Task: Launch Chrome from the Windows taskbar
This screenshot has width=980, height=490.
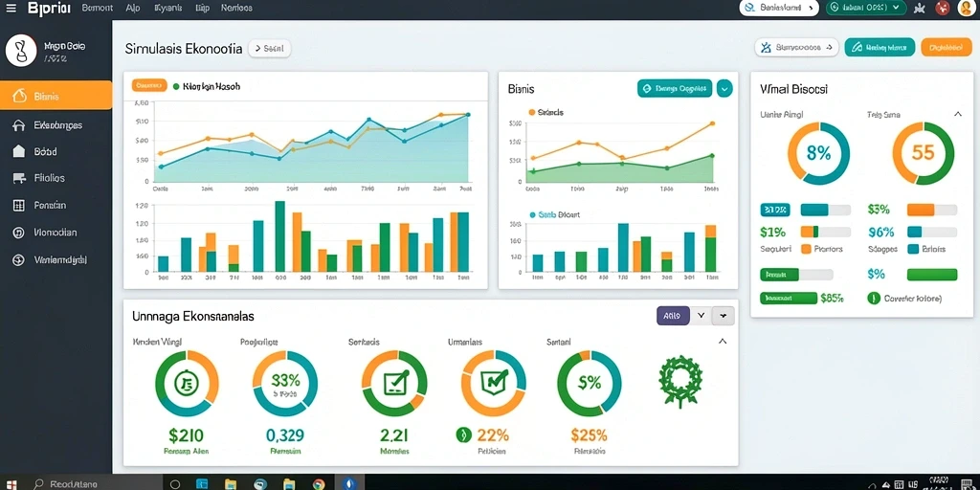Action: pyautogui.click(x=319, y=483)
